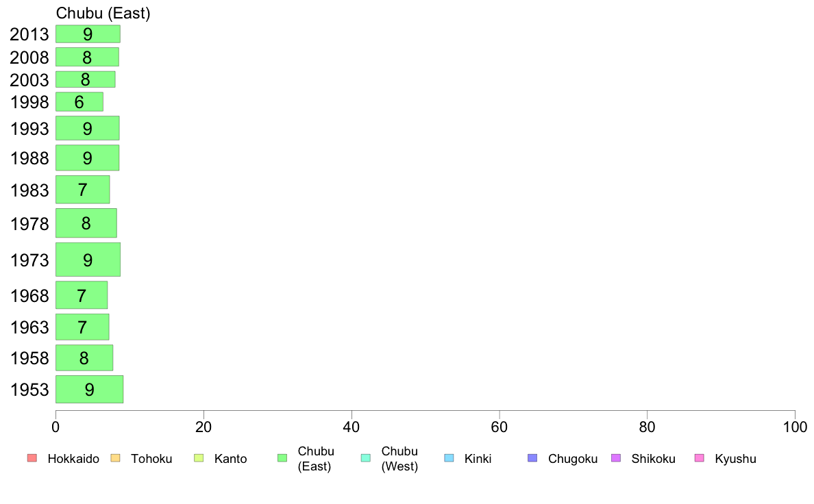The width and height of the screenshot is (814, 504).
Task: Select the Kinki light blue legend swatch
Action: 449,458
